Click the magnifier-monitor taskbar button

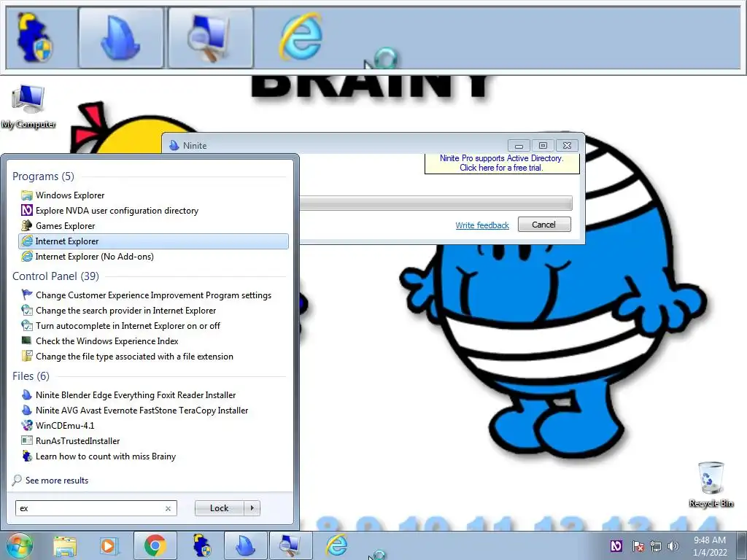click(x=291, y=545)
